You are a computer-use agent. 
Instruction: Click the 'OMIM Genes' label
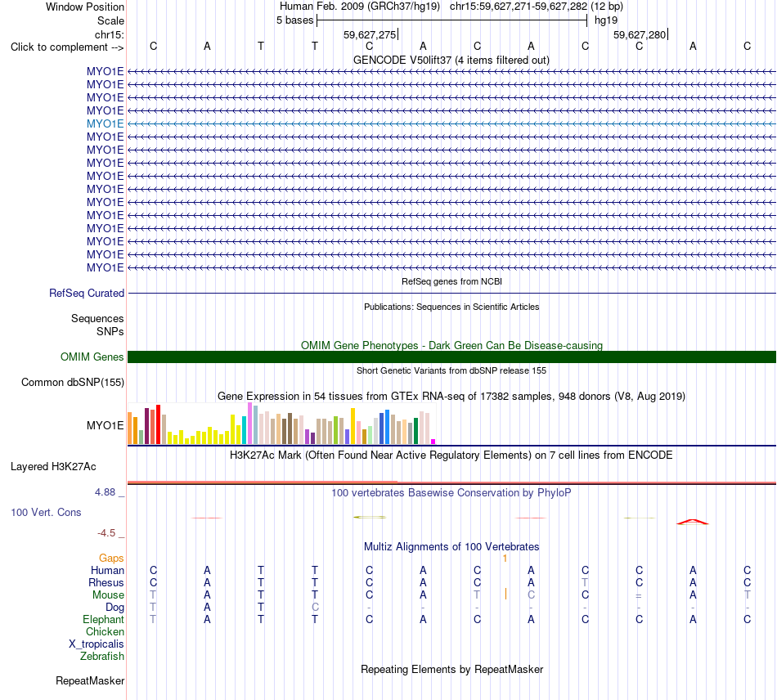pyautogui.click(x=92, y=357)
